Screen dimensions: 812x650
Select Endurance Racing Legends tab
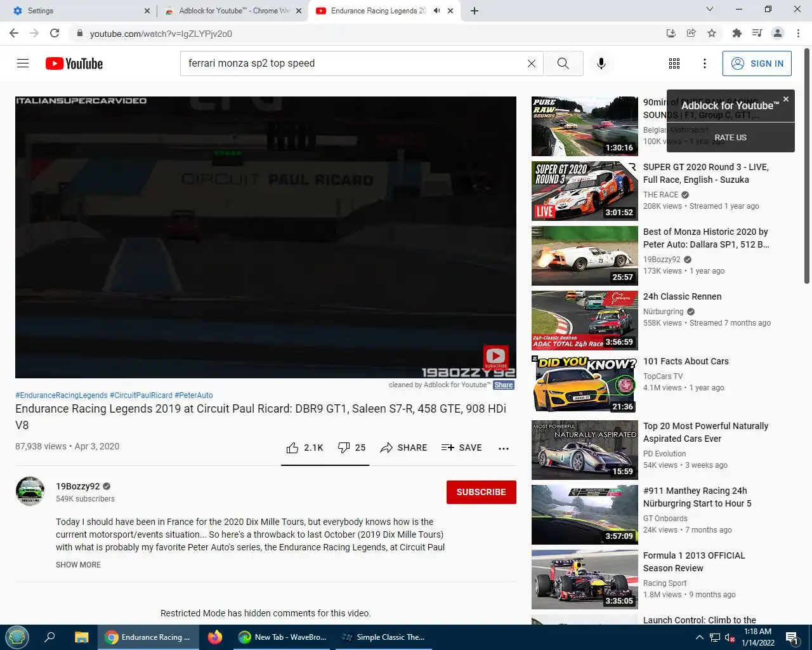(x=384, y=11)
